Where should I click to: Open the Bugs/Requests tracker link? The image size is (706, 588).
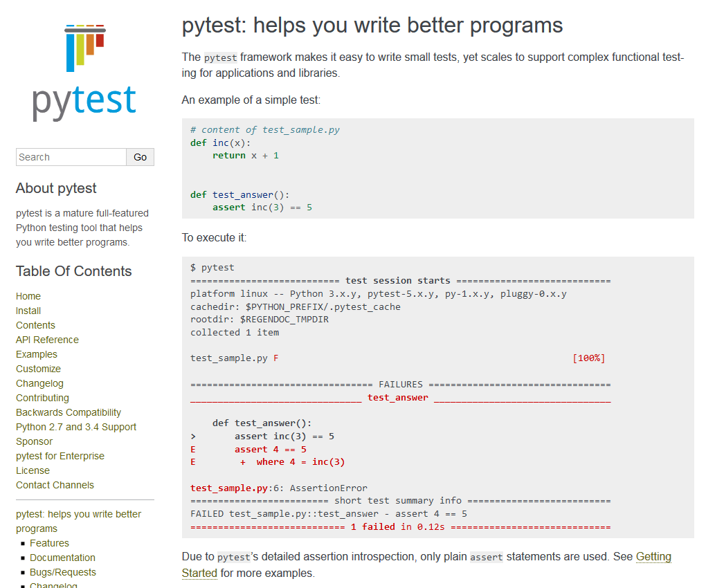[x=63, y=572]
